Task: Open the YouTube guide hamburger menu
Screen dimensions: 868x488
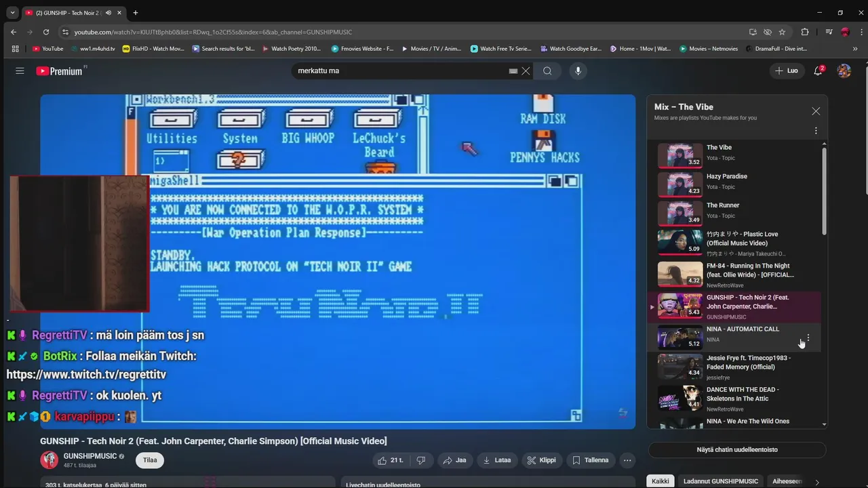Action: pos(20,70)
